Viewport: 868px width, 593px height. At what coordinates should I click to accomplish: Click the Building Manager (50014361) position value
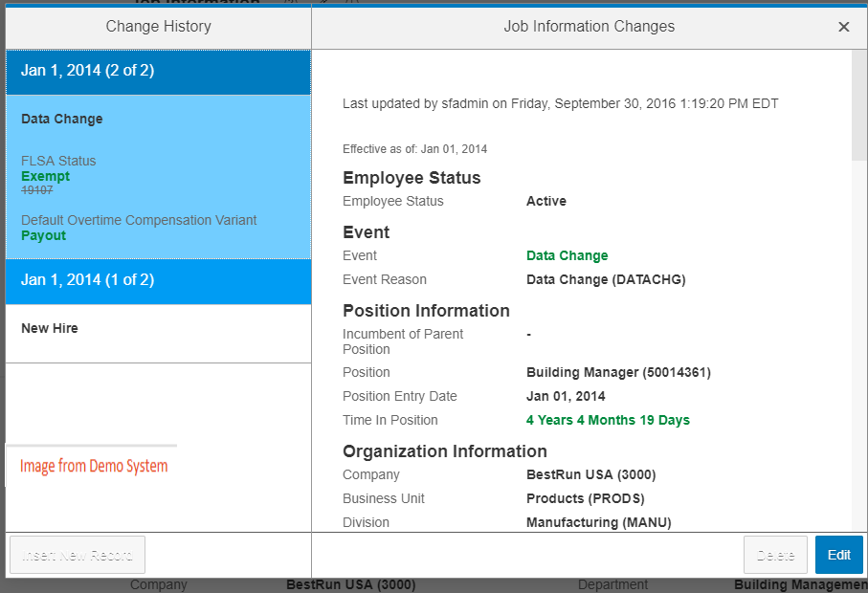pos(618,373)
